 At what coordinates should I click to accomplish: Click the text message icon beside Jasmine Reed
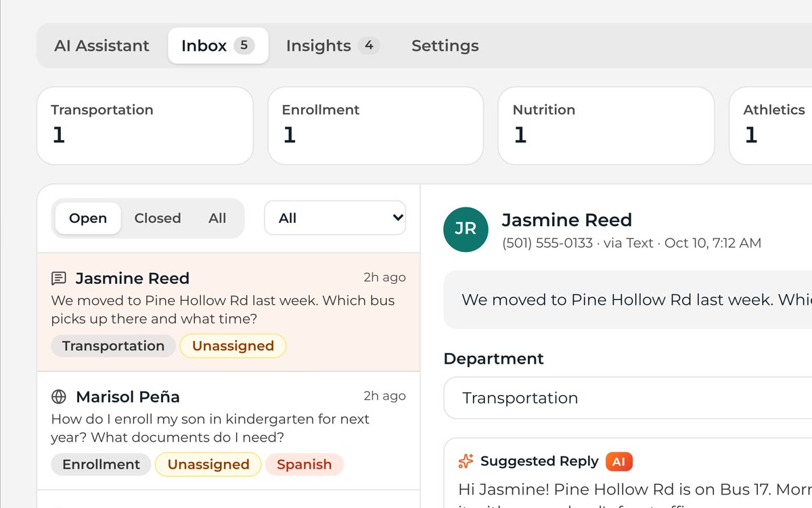(59, 278)
